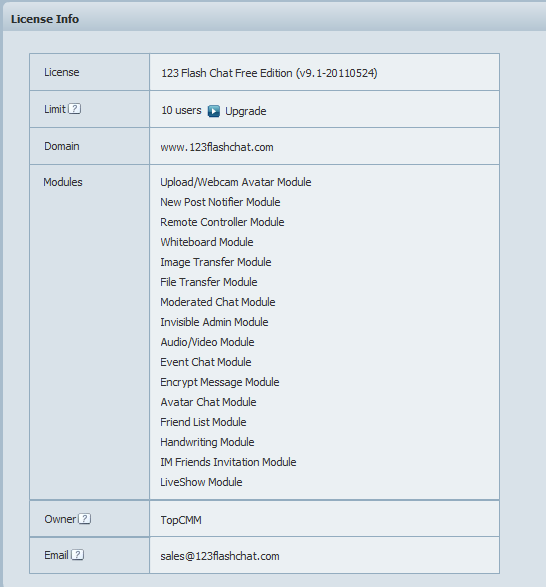Click the Upgrade link
546x587 pixels.
[x=246, y=111]
